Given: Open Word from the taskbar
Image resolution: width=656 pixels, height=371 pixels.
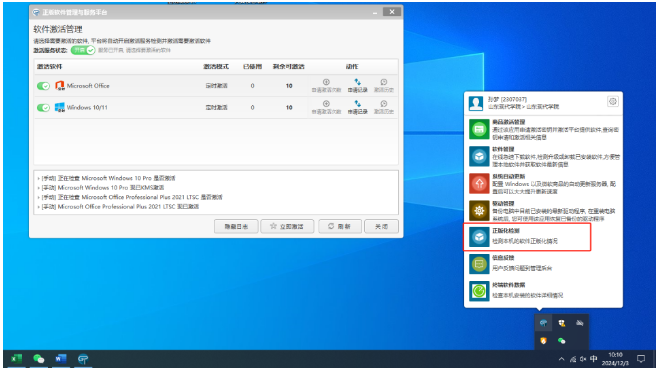Looking at the screenshot, I should pyautogui.click(x=61, y=359).
